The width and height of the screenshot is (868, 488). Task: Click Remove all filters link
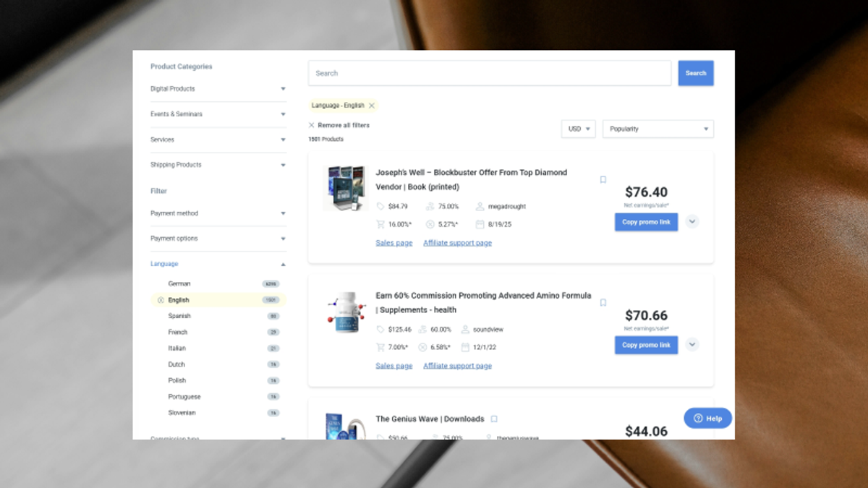pyautogui.click(x=344, y=125)
